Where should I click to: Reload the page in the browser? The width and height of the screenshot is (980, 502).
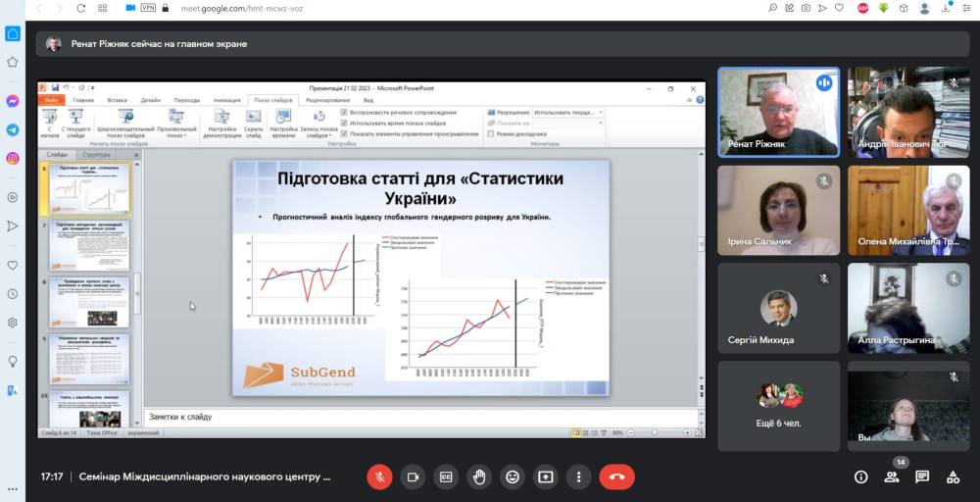click(81, 8)
